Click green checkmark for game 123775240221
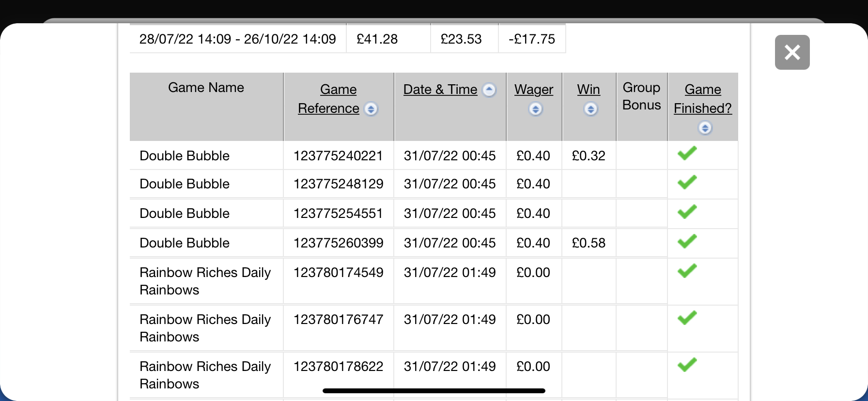This screenshot has width=868, height=401. [687, 154]
